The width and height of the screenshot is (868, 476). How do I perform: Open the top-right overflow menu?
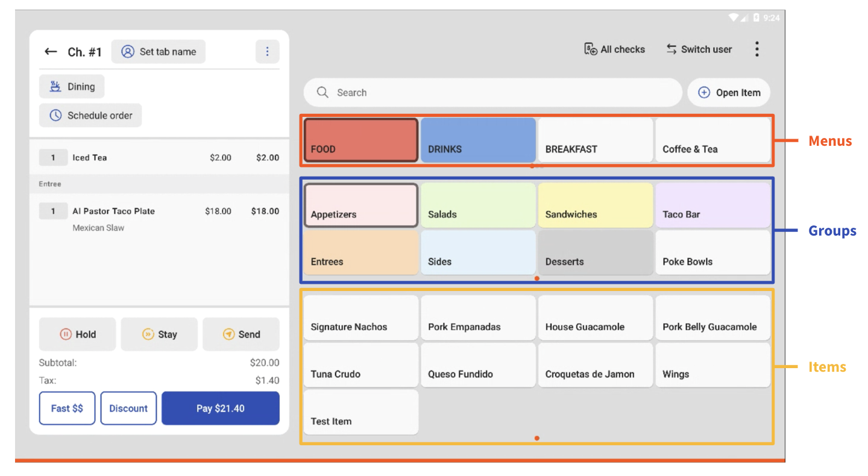coord(757,49)
